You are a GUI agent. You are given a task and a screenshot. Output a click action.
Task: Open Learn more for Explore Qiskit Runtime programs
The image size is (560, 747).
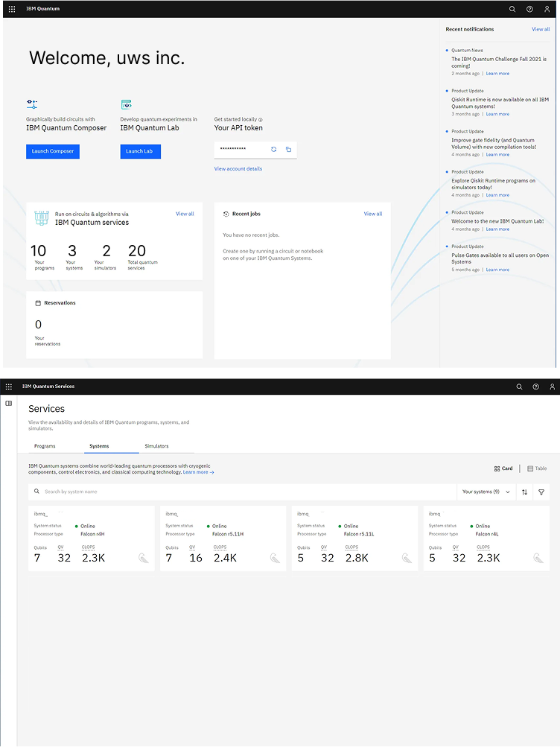497,195
